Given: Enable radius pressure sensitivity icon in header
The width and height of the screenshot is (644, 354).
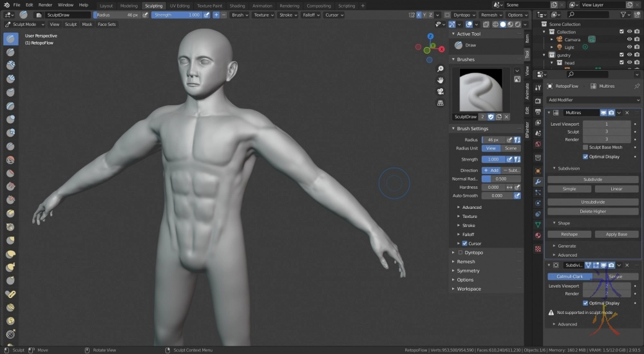Looking at the screenshot, I should [145, 15].
